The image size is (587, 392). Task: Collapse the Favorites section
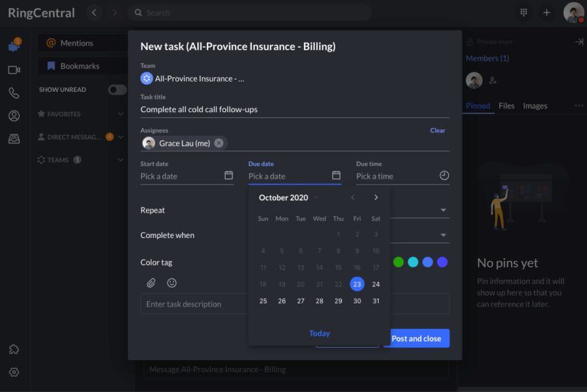(121, 114)
